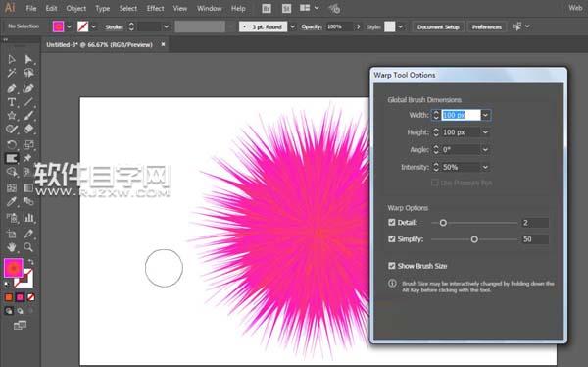The height and width of the screenshot is (367, 588).
Task: Select the Magic Wand tool
Action: [x=12, y=73]
